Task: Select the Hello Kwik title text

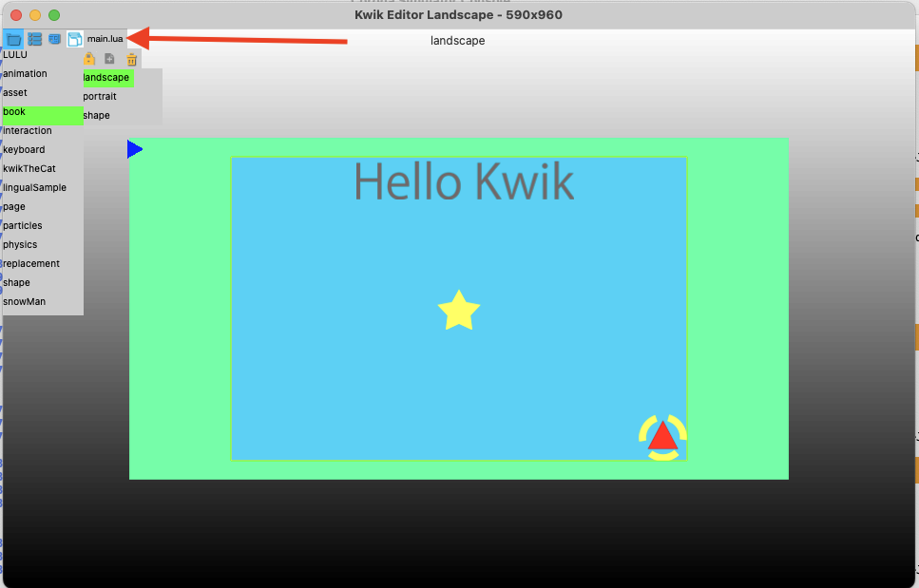Action: (464, 181)
